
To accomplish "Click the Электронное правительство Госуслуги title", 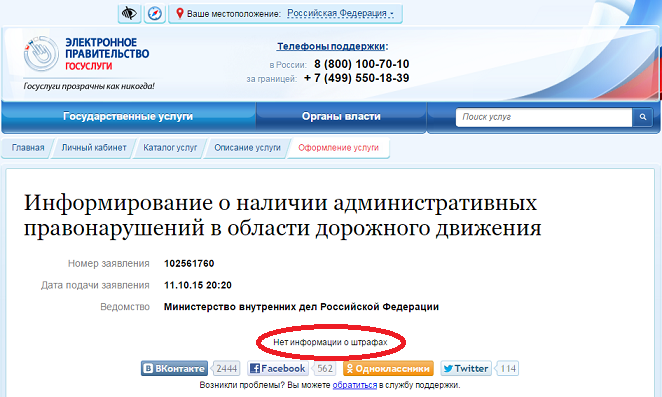I will [107, 54].
